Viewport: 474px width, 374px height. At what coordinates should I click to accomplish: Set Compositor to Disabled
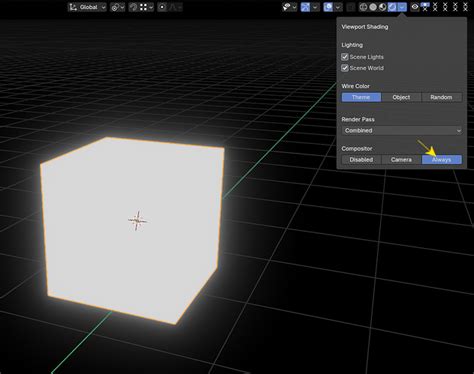click(x=361, y=160)
